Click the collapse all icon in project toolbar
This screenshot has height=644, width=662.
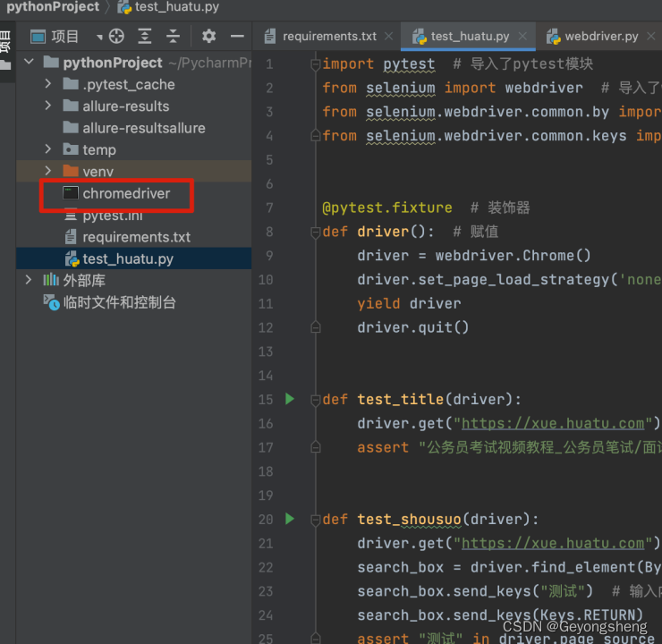tap(173, 37)
